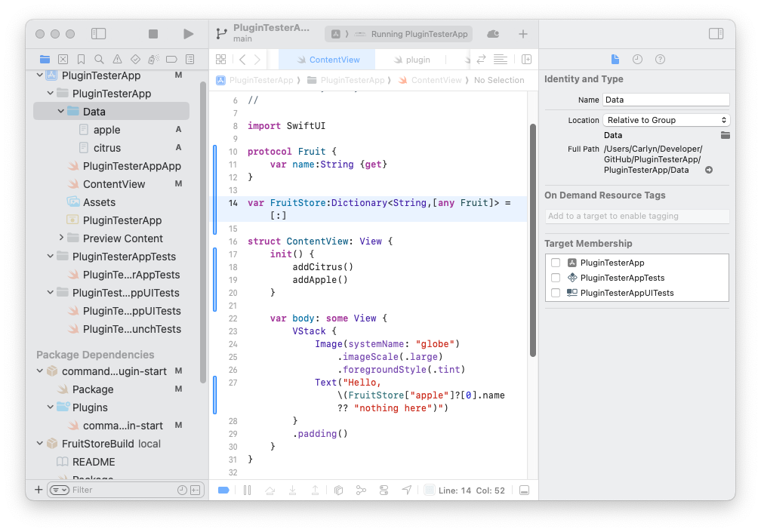Open the editor options lines menu
761x532 pixels.
(501, 59)
